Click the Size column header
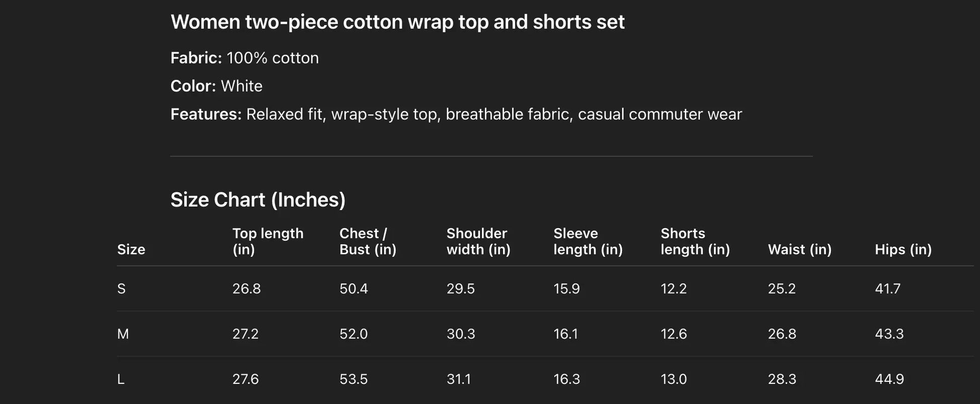The image size is (980, 404). click(131, 249)
